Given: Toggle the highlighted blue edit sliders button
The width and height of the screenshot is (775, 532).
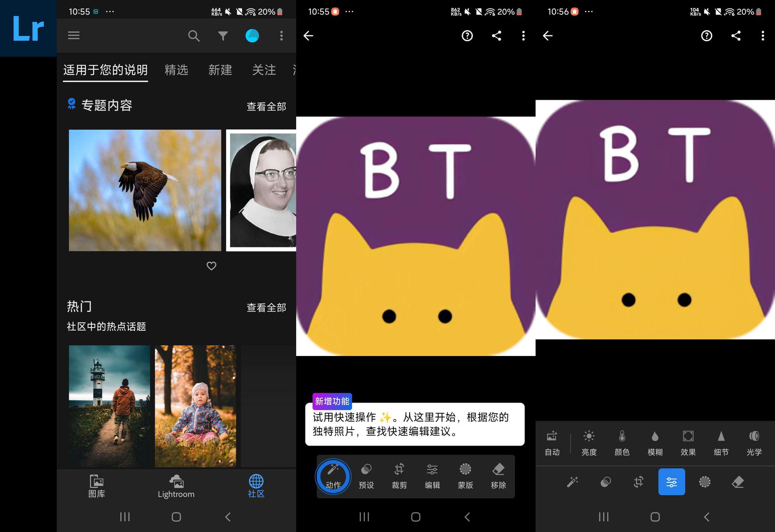Looking at the screenshot, I should coord(671,482).
